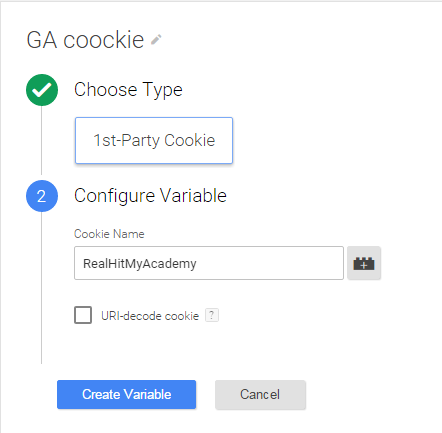The width and height of the screenshot is (442, 433).
Task: Select the 1st-Party Cookie type box
Action: (x=154, y=140)
